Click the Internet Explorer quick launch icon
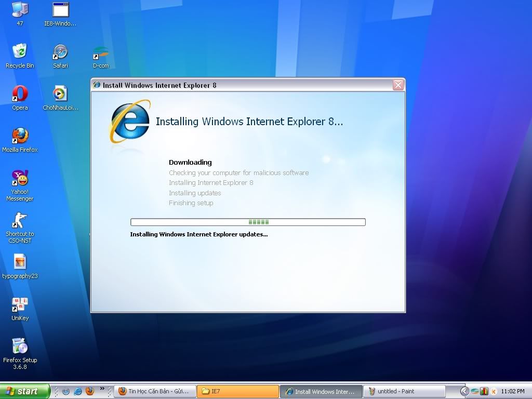The width and height of the screenshot is (532, 399). coord(78,391)
